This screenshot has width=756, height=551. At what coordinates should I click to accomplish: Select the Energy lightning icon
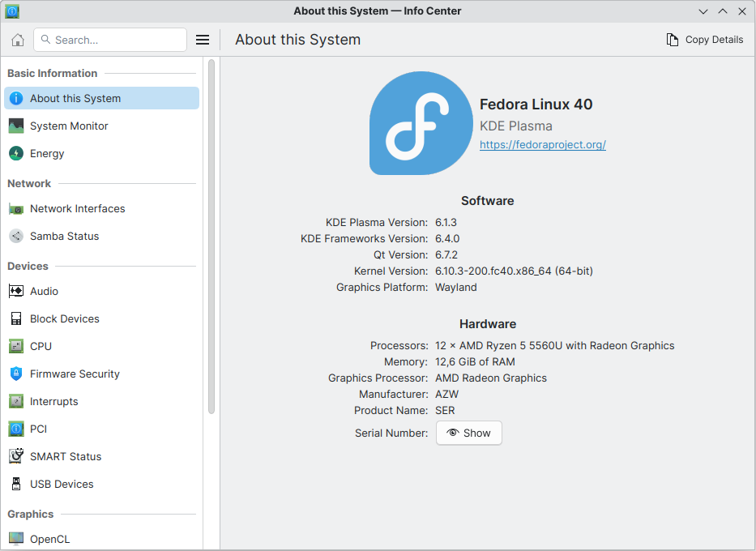(x=16, y=153)
